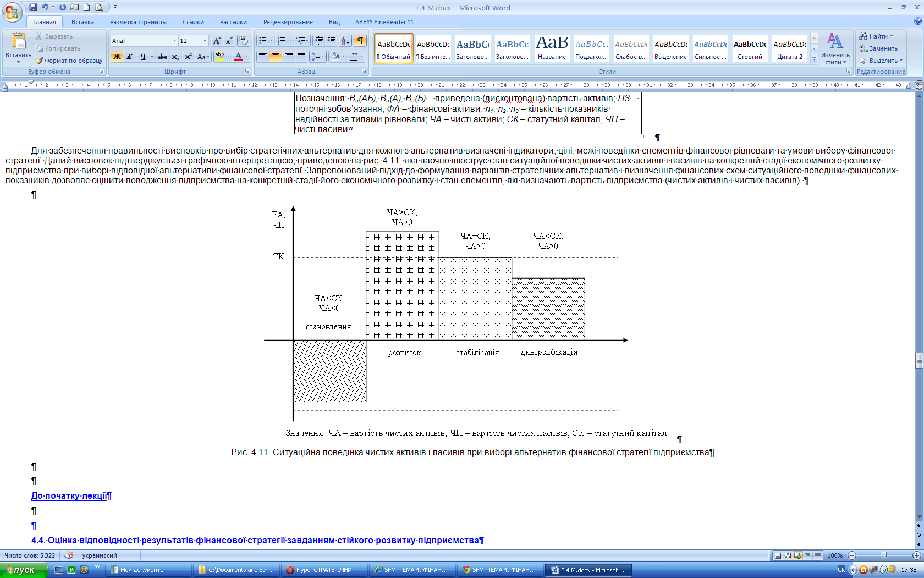Align text left
Viewport: 924px width, 578px height.
(263, 57)
